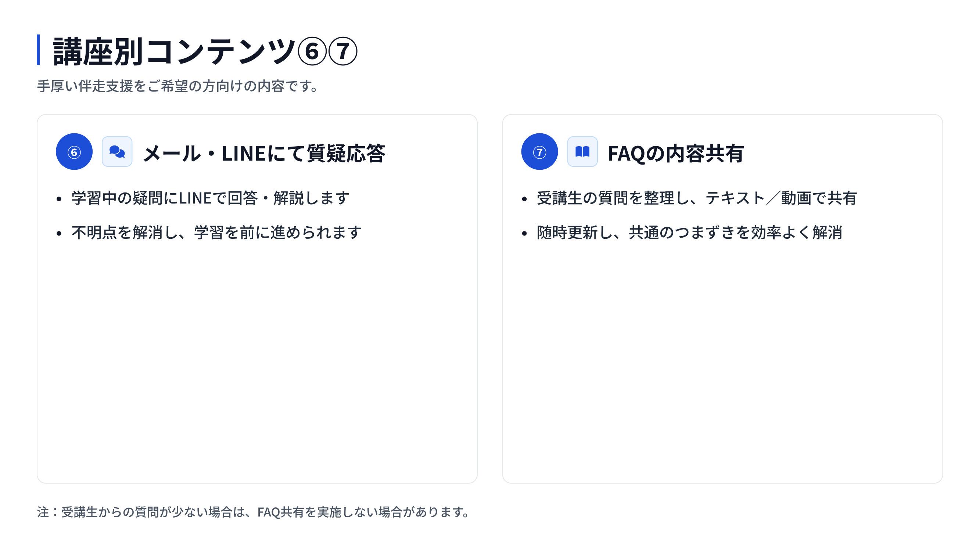Click the open book icon
Screen dimensions: 980x551
click(582, 152)
